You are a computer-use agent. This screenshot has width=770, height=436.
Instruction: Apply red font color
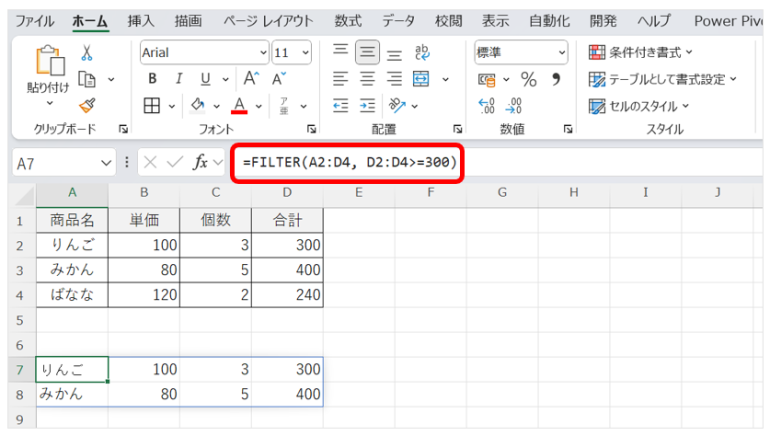239,105
